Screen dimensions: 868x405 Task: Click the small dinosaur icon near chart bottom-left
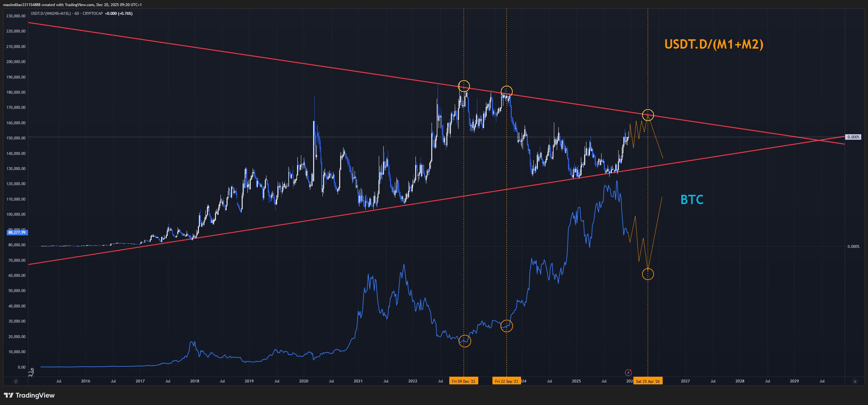(x=31, y=372)
